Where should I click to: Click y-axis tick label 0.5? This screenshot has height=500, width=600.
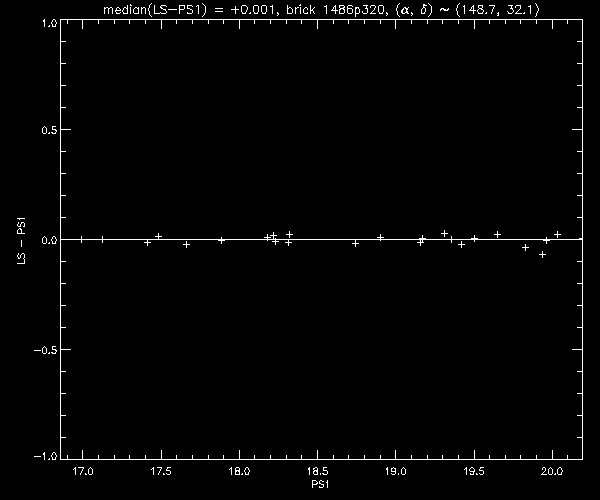point(49,130)
